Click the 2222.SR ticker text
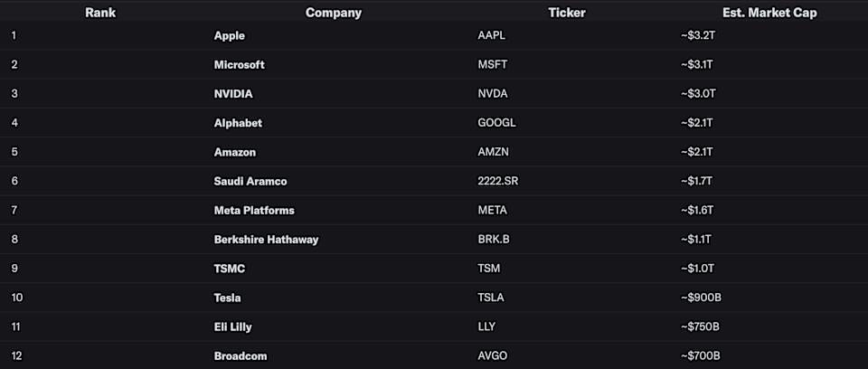868x369 pixels. pyautogui.click(x=497, y=181)
